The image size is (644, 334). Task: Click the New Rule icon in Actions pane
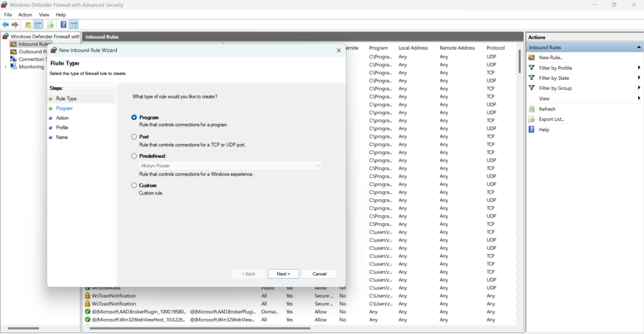pyautogui.click(x=532, y=57)
